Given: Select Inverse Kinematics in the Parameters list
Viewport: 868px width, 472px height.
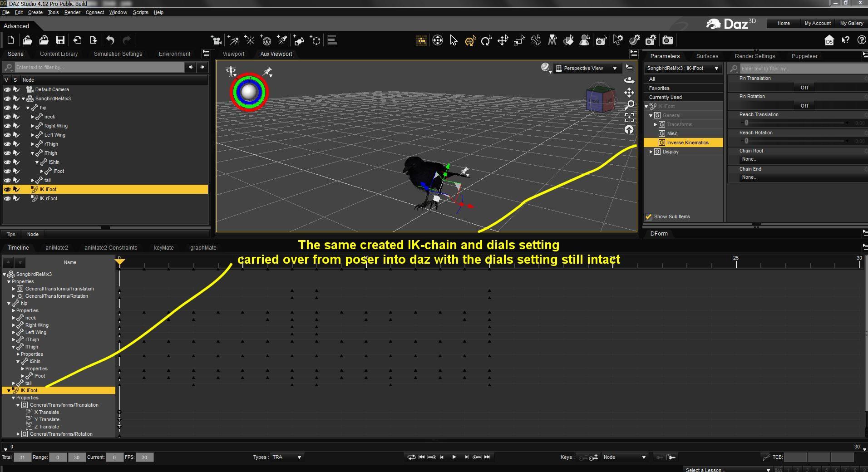Looking at the screenshot, I should tap(684, 143).
